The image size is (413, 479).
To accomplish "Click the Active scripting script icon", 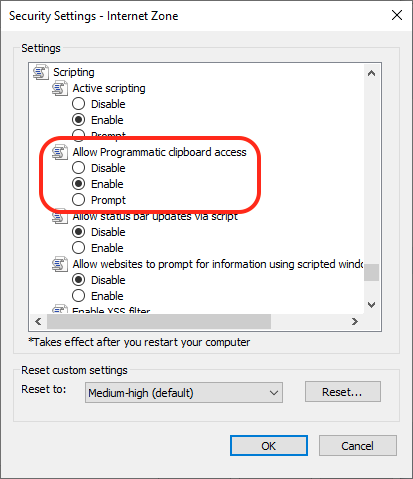I will [60, 88].
